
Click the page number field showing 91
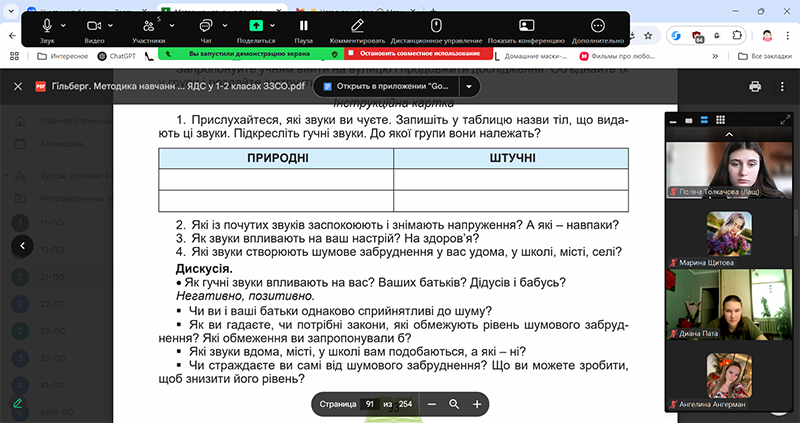tap(369, 404)
